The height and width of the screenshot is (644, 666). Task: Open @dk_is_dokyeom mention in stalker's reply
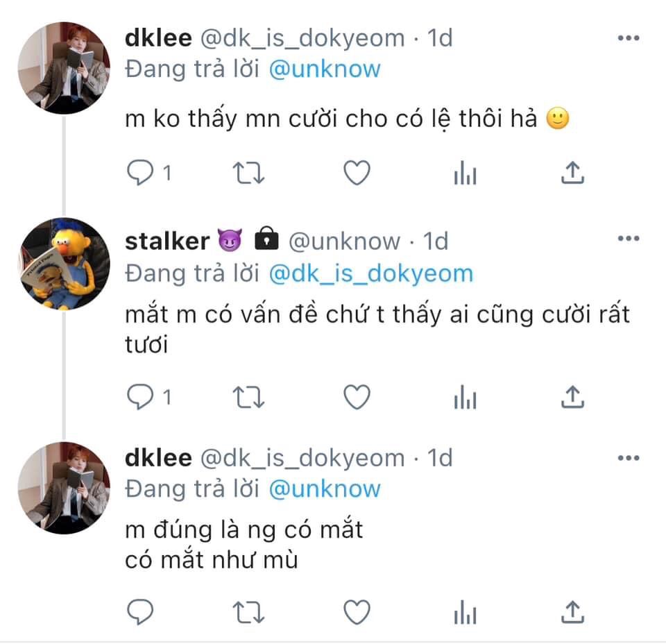(371, 273)
